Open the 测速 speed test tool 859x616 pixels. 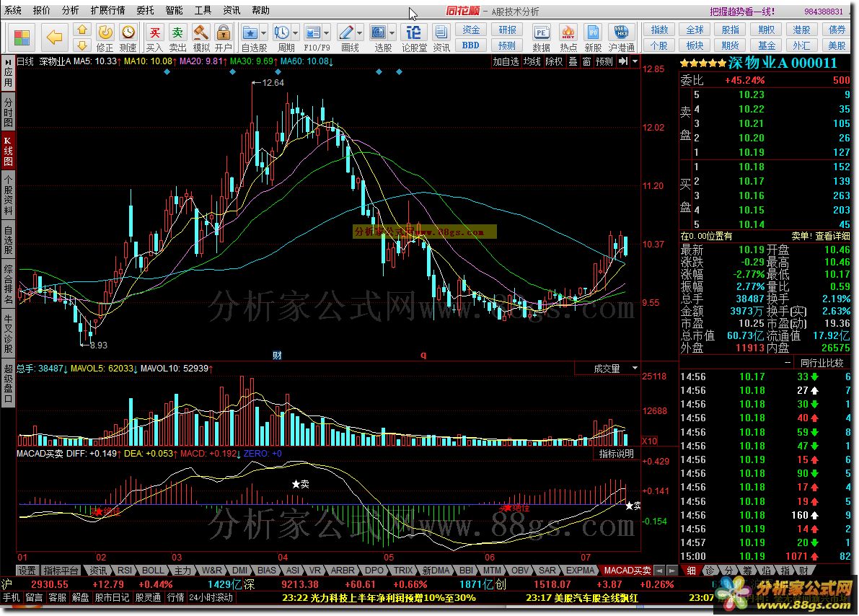pos(128,38)
